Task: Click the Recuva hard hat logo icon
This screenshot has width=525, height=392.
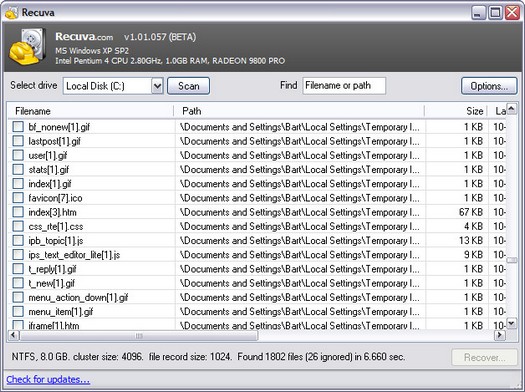Action: 27,47
